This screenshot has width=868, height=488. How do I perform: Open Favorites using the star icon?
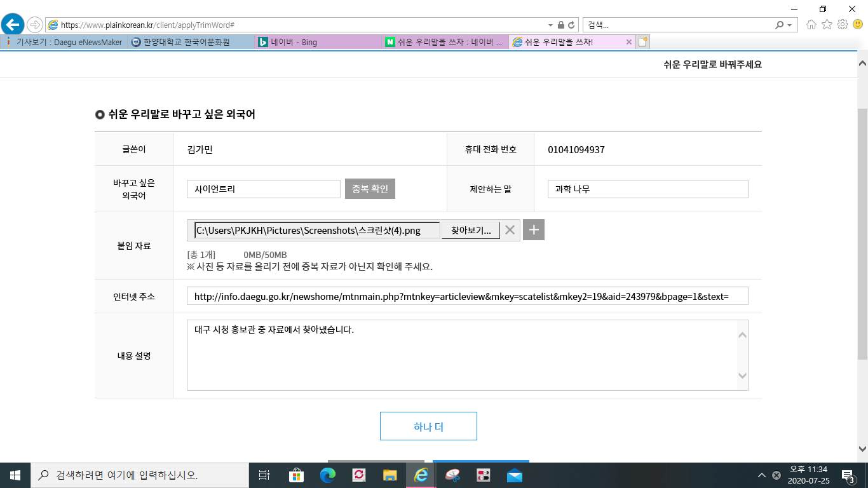pos(827,25)
